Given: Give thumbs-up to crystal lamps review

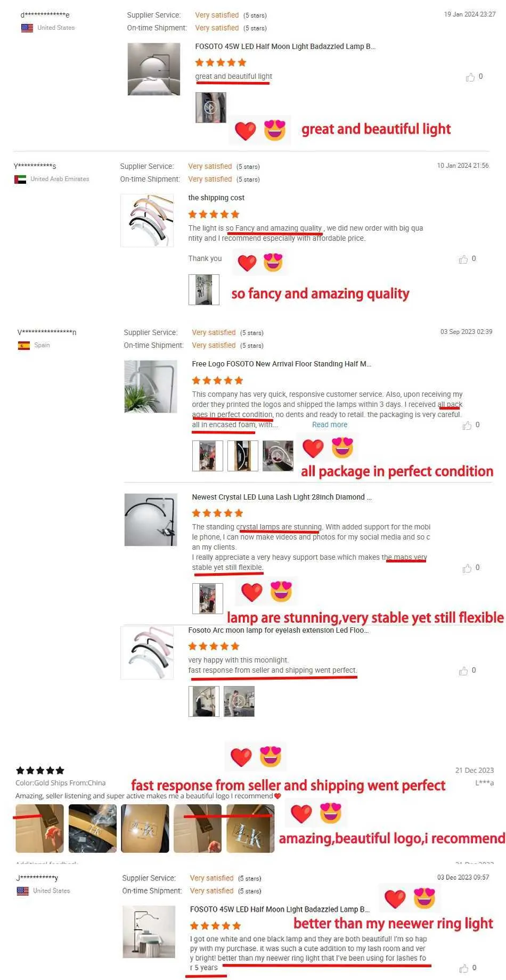Looking at the screenshot, I should [467, 568].
